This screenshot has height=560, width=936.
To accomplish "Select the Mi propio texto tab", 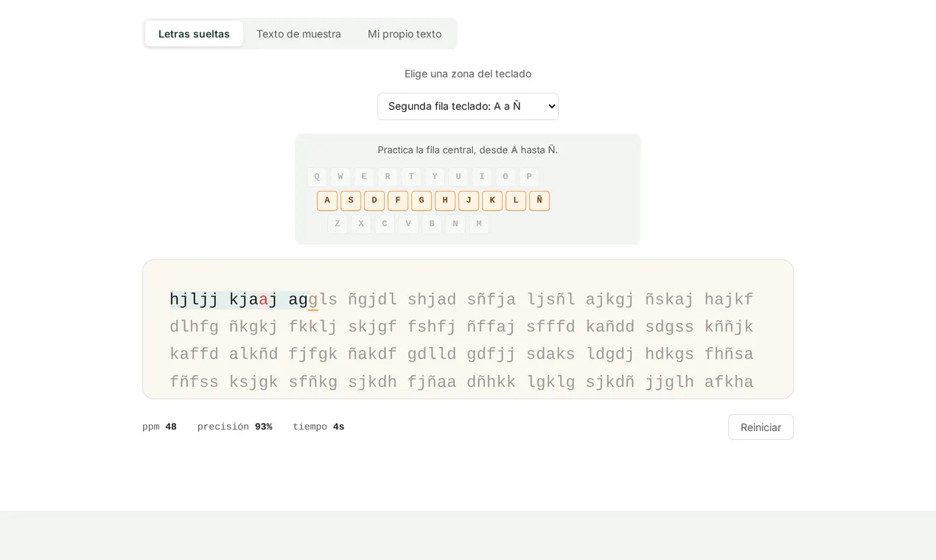I will point(405,34).
